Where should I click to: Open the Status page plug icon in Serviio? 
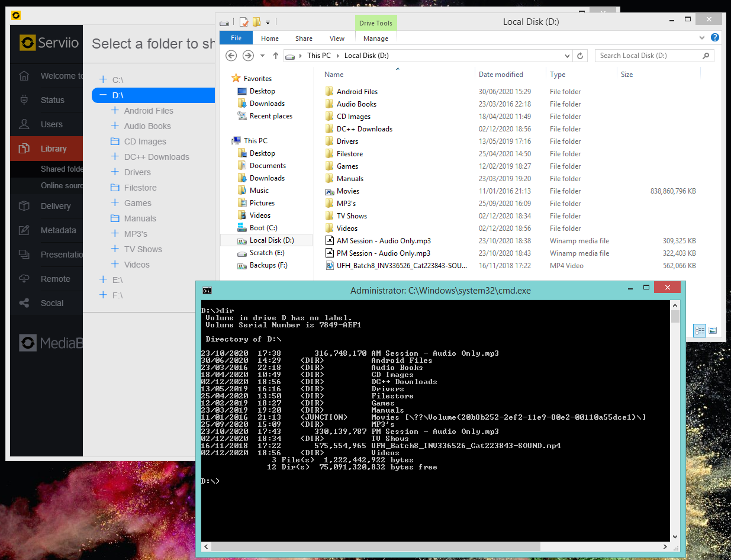[24, 100]
